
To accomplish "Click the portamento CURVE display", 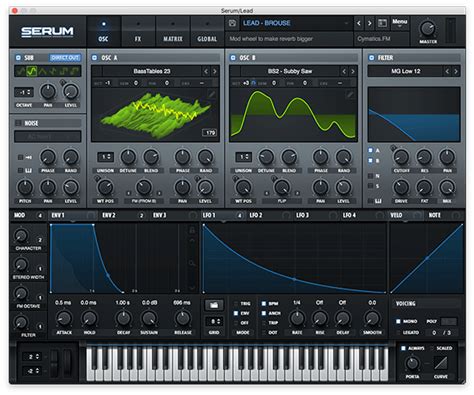I will click(x=441, y=363).
